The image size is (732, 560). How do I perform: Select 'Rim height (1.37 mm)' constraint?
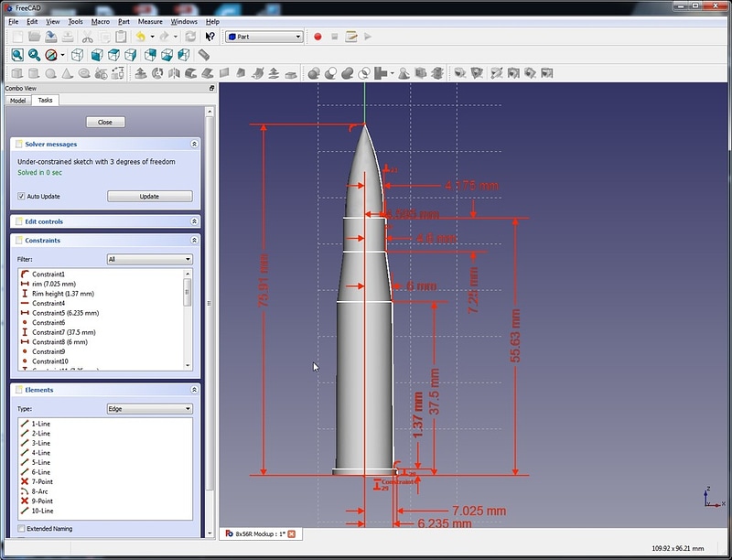pyautogui.click(x=63, y=294)
